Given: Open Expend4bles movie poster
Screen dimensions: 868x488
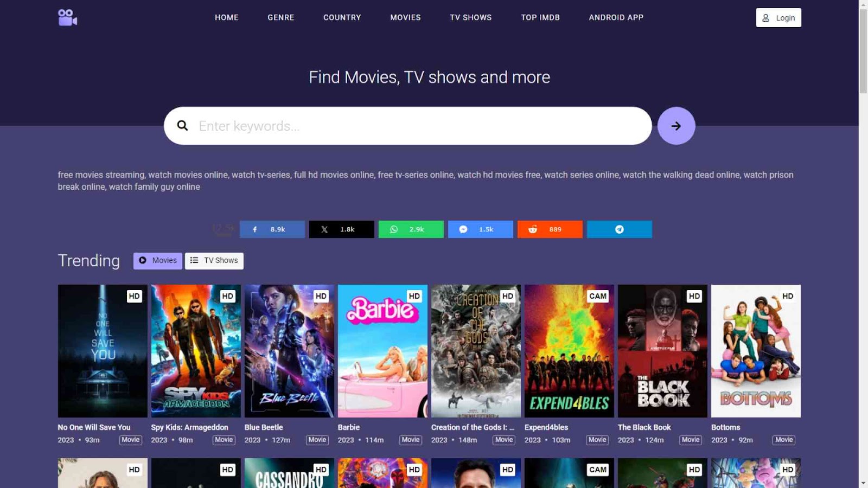Looking at the screenshot, I should click(x=569, y=351).
